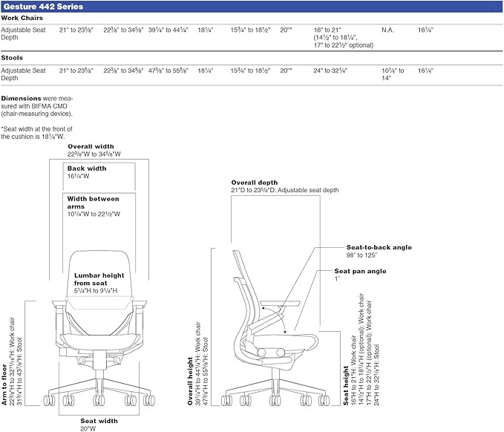Click the 39¼" to 44¼" cell
Screen dimensions: 504x432
[x=168, y=30]
